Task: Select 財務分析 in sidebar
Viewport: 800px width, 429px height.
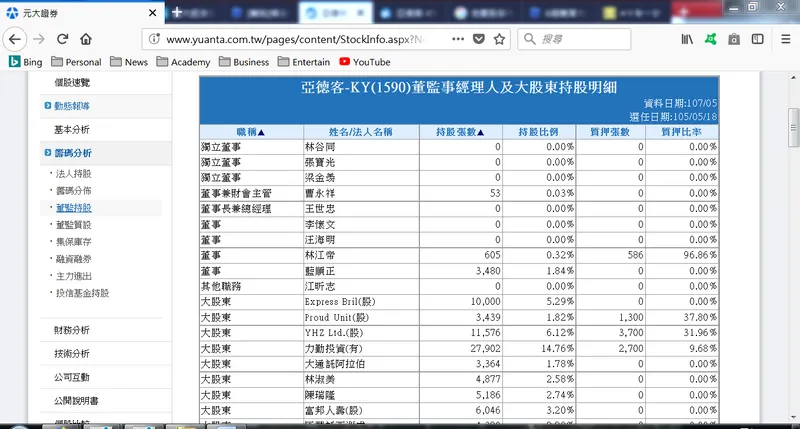Action: tap(72, 330)
